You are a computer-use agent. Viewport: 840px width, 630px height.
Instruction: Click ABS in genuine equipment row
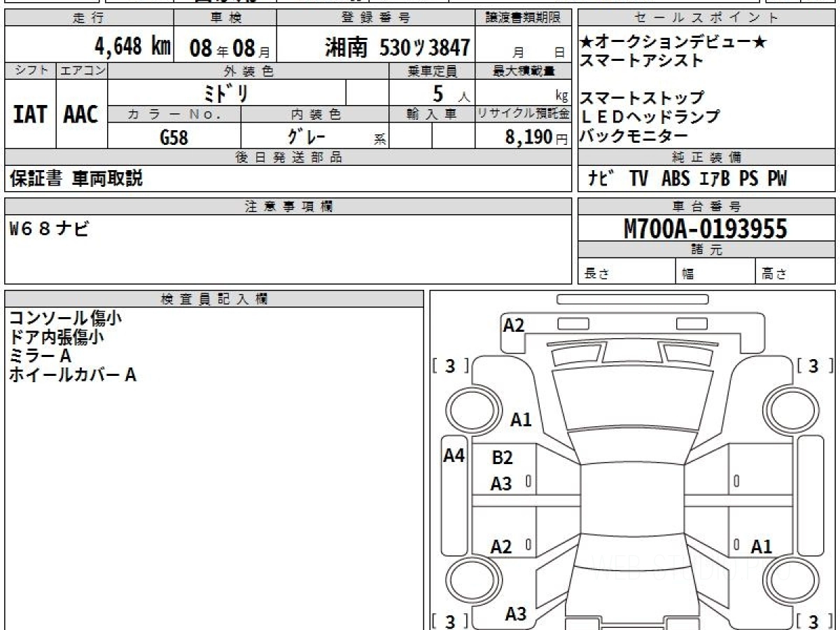coord(675,179)
